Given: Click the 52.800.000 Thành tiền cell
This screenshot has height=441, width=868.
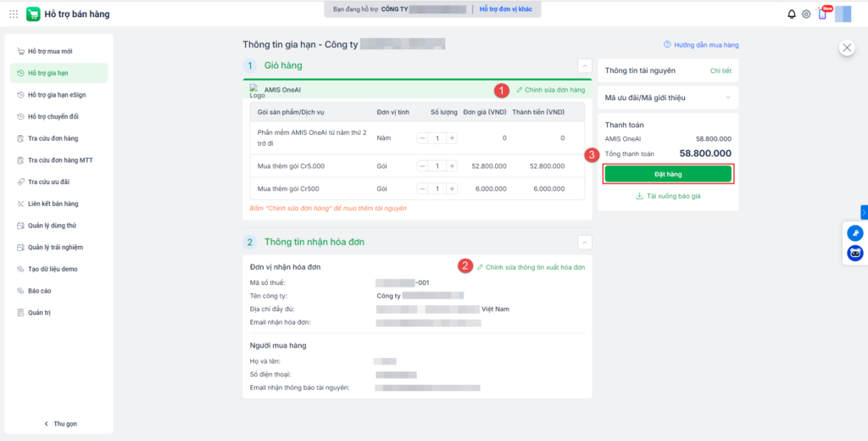Looking at the screenshot, I should coord(547,166).
